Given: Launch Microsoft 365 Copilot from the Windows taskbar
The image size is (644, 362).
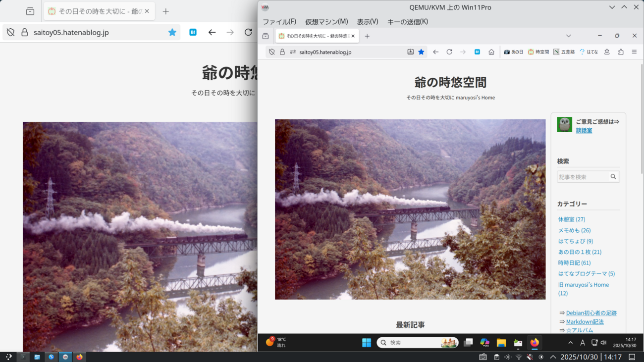Looking at the screenshot, I should tap(485, 343).
